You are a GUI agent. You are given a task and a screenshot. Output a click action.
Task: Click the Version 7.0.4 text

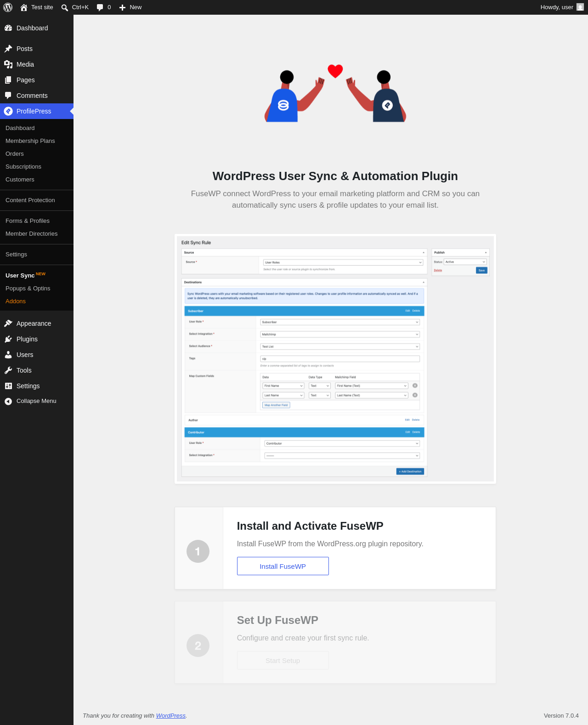click(561, 716)
